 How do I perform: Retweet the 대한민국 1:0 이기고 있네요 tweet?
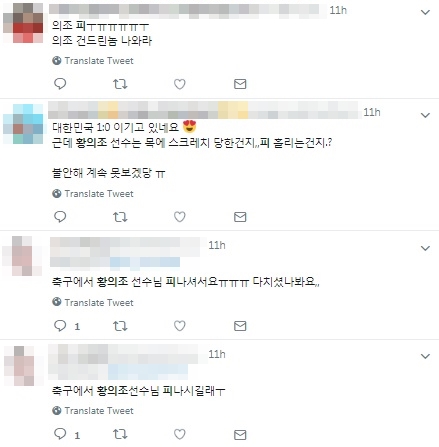(120, 217)
